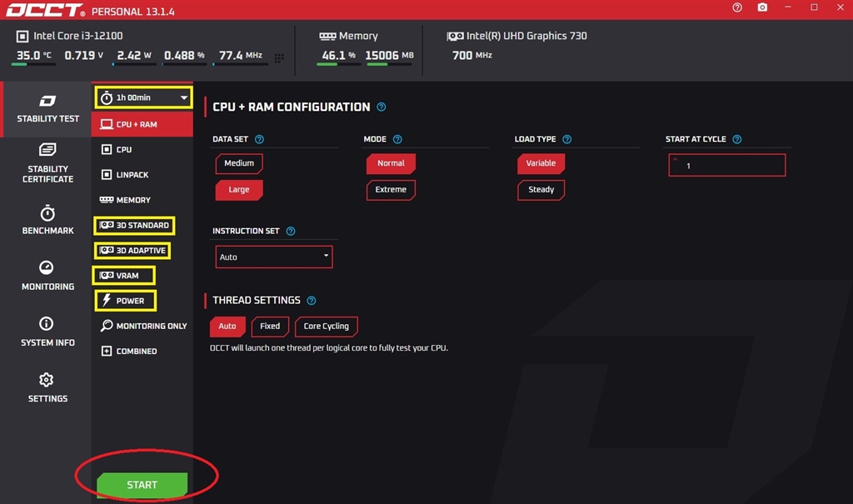Set load type to Variable
Image resolution: width=853 pixels, height=504 pixels.
coord(541,163)
